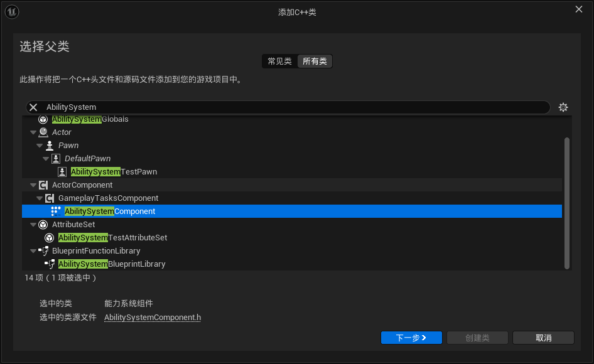Click the Pawn class icon

[50, 146]
